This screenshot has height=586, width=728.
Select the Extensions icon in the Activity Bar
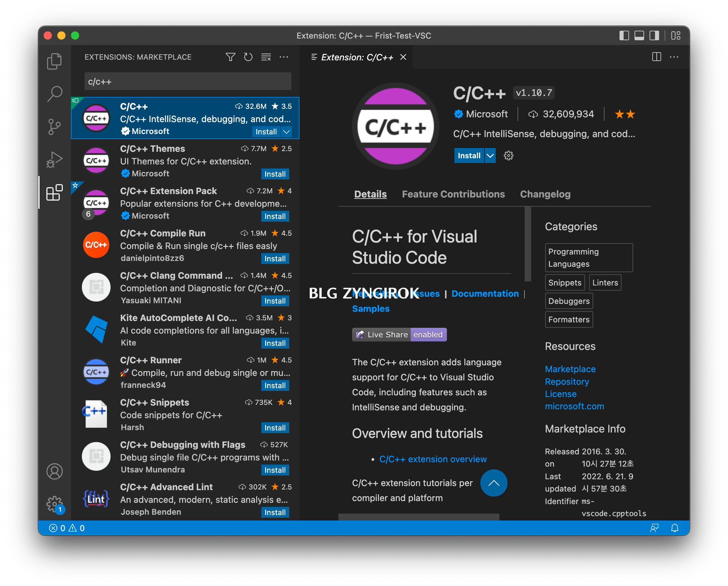click(54, 193)
